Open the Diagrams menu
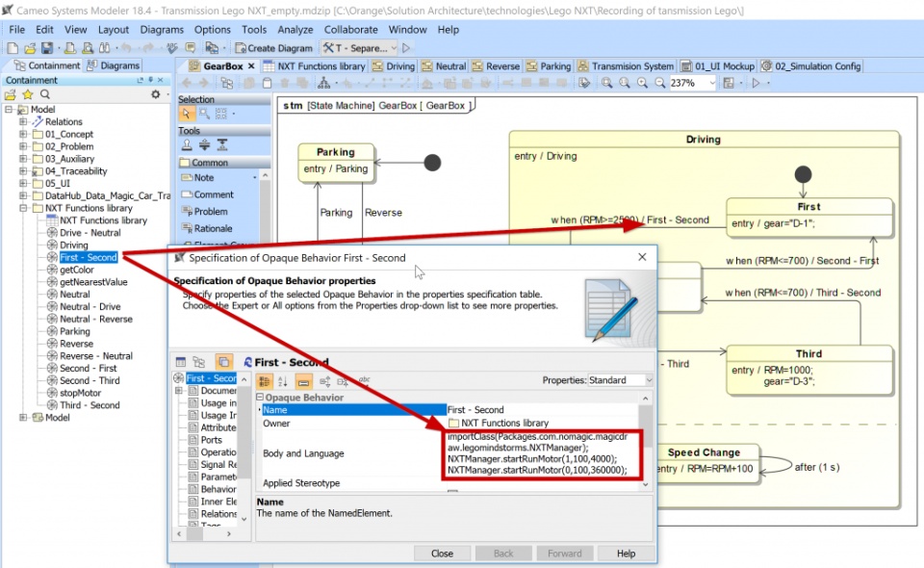This screenshot has height=568, width=924. click(x=162, y=30)
